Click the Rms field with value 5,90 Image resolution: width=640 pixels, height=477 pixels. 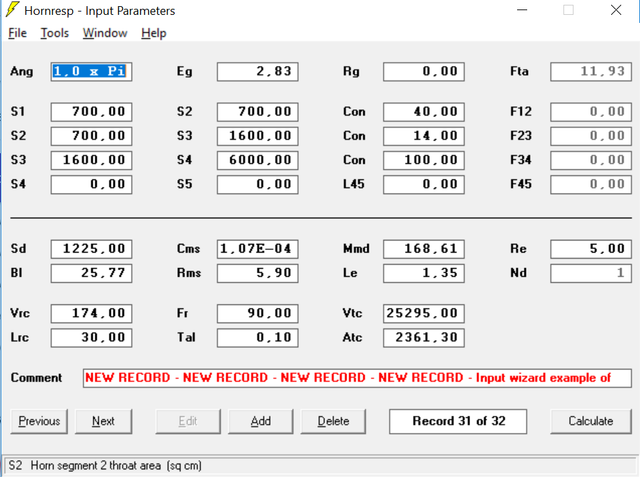258,273
